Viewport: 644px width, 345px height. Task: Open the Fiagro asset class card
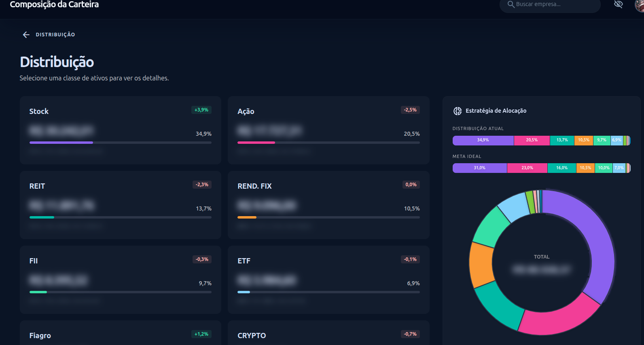click(121, 333)
